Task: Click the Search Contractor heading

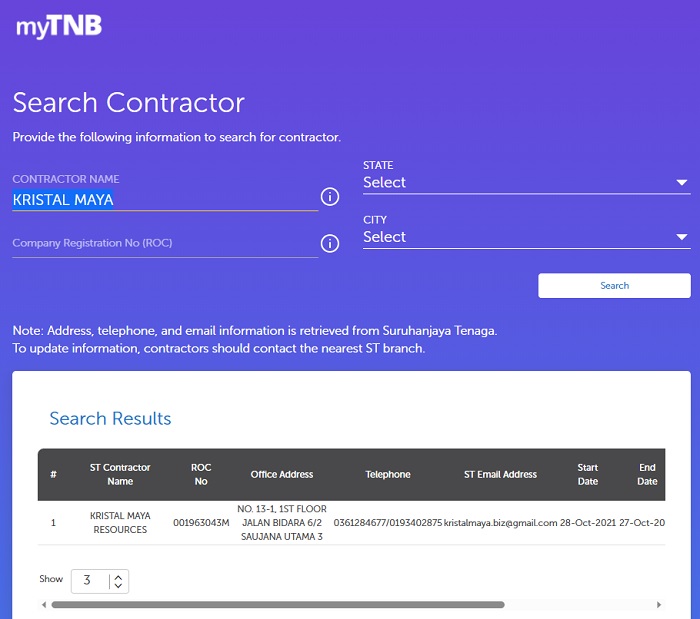Action: (129, 103)
